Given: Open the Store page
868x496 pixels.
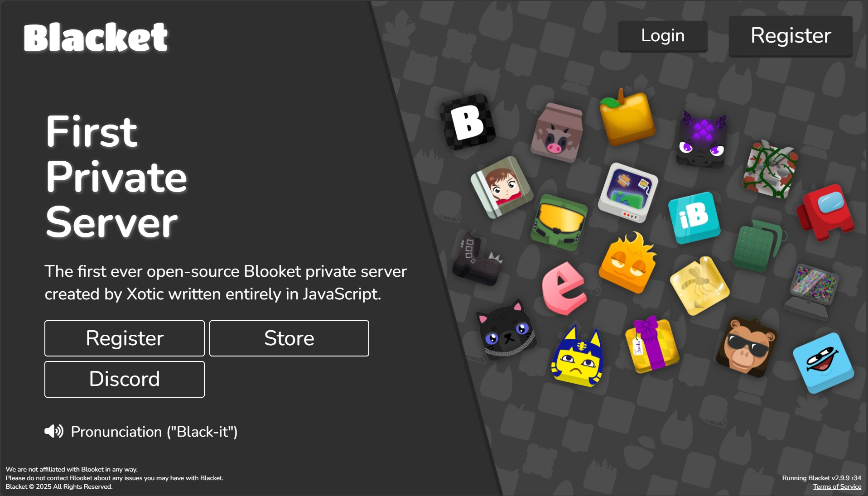Looking at the screenshot, I should [289, 338].
